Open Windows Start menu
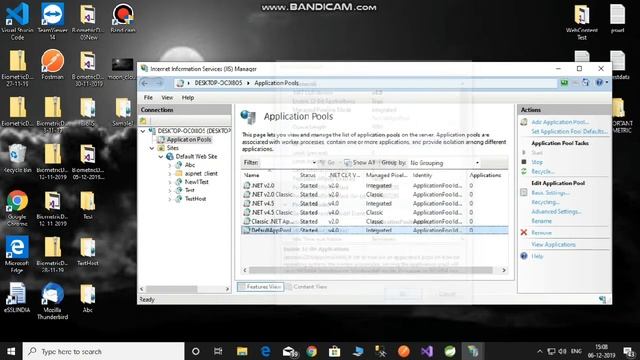 [11, 351]
